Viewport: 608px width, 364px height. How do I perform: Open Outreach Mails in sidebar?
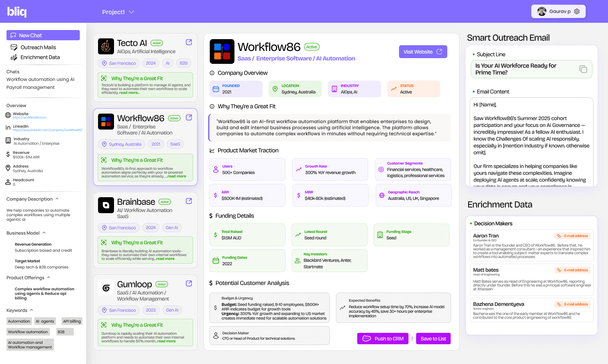(x=38, y=47)
